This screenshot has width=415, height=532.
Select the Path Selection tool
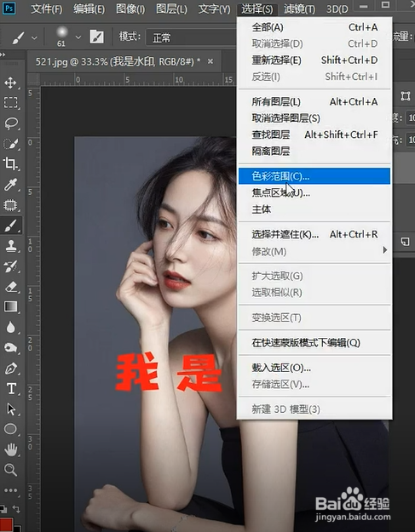[10, 409]
